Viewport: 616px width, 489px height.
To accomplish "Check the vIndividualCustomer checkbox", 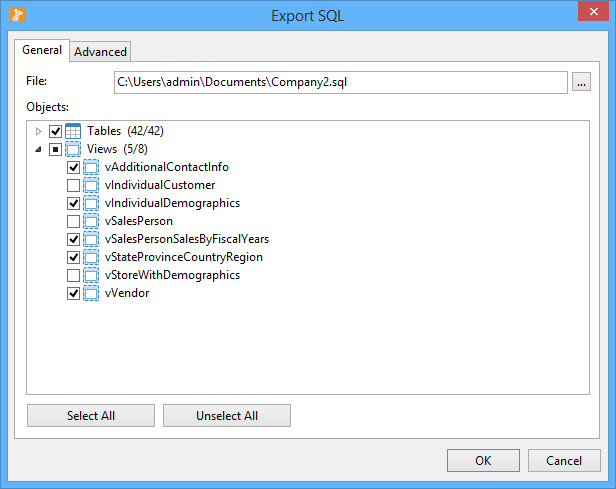I will [x=73, y=185].
